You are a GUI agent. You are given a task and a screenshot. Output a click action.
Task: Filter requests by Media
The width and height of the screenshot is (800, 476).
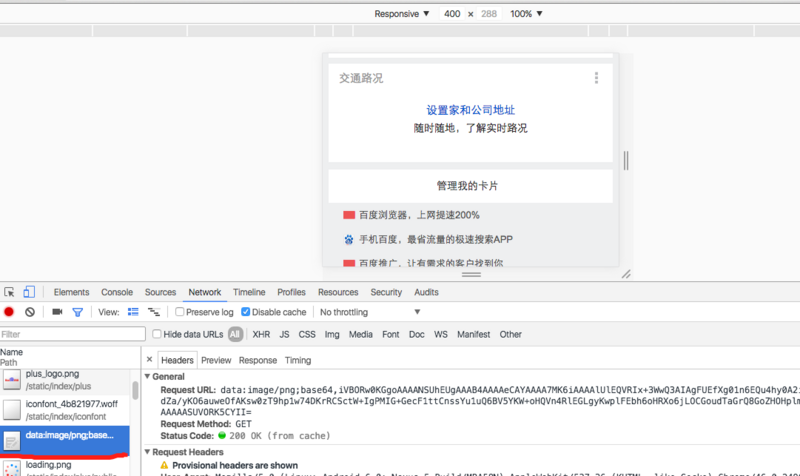[361, 334]
